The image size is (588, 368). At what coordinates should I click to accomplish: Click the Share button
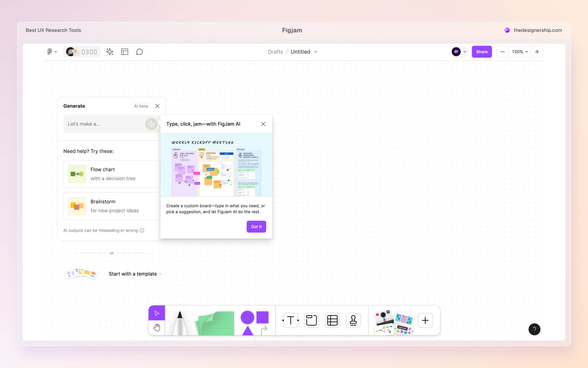pyautogui.click(x=482, y=52)
